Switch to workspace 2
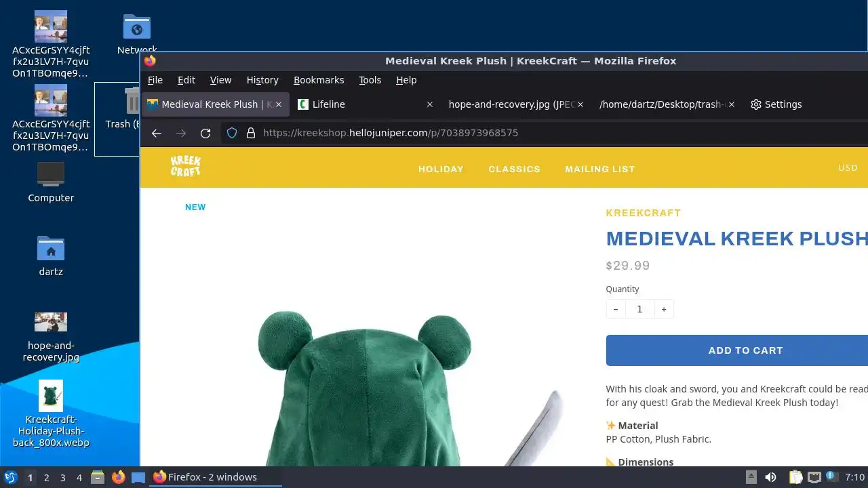 click(x=47, y=477)
